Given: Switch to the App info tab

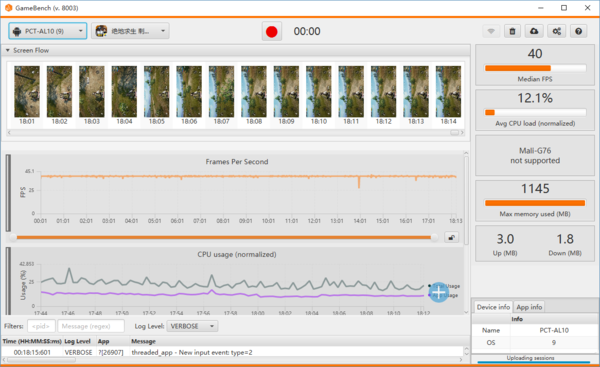Looking at the screenshot, I should click(x=529, y=307).
